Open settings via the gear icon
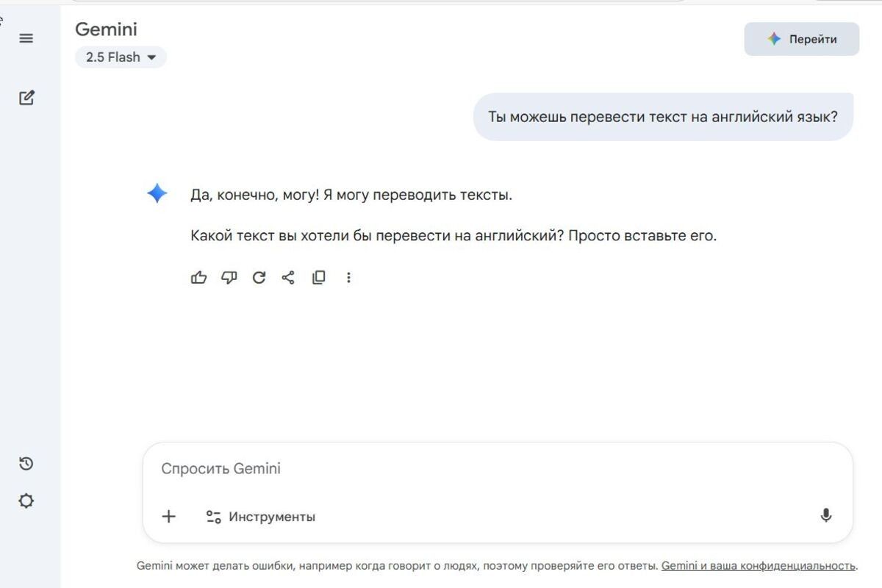This screenshot has width=882, height=588. [x=26, y=501]
